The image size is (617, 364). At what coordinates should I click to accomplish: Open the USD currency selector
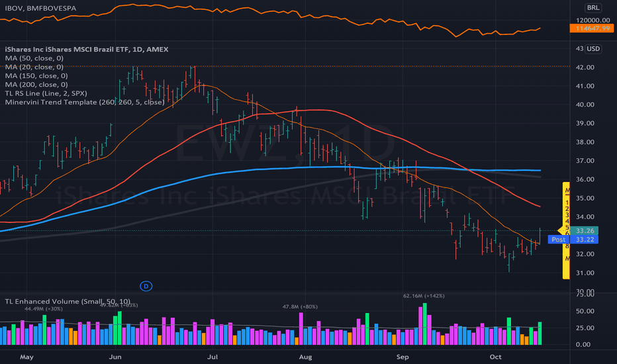tap(593, 49)
